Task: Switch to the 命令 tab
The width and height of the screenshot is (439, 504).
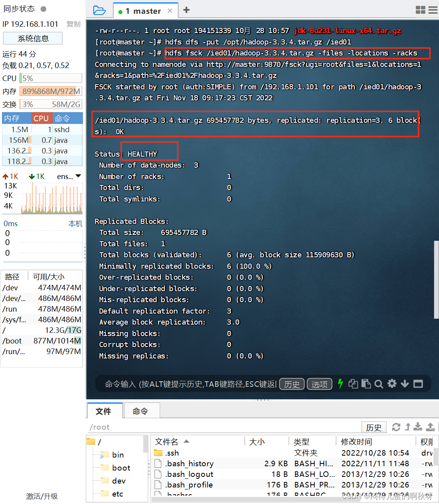Action: click(141, 410)
